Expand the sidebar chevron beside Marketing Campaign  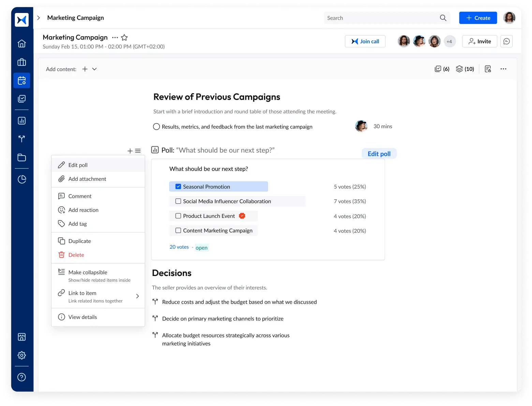[x=39, y=18]
